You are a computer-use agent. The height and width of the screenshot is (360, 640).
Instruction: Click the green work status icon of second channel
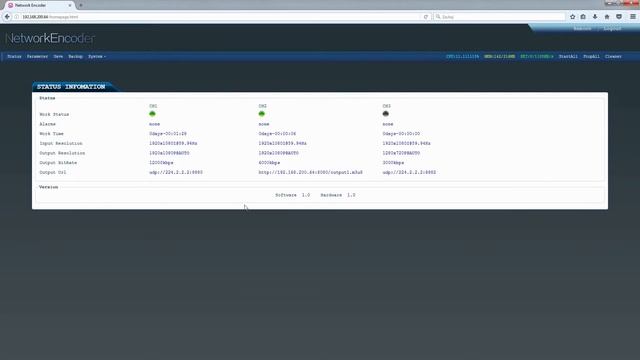pyautogui.click(x=262, y=114)
